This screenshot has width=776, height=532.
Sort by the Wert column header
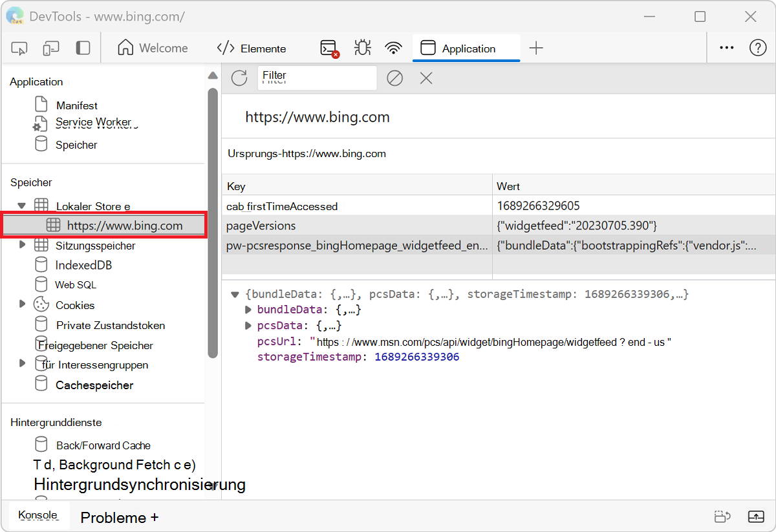tap(634, 186)
